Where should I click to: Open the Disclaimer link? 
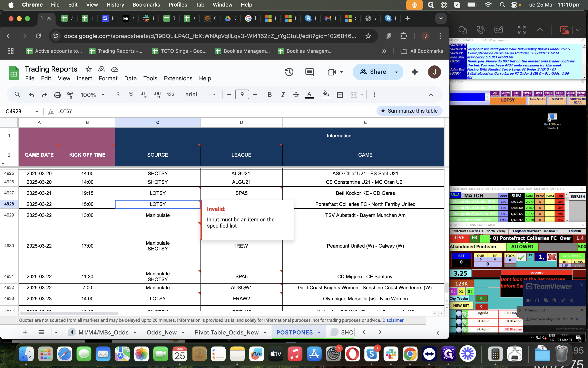(393, 320)
